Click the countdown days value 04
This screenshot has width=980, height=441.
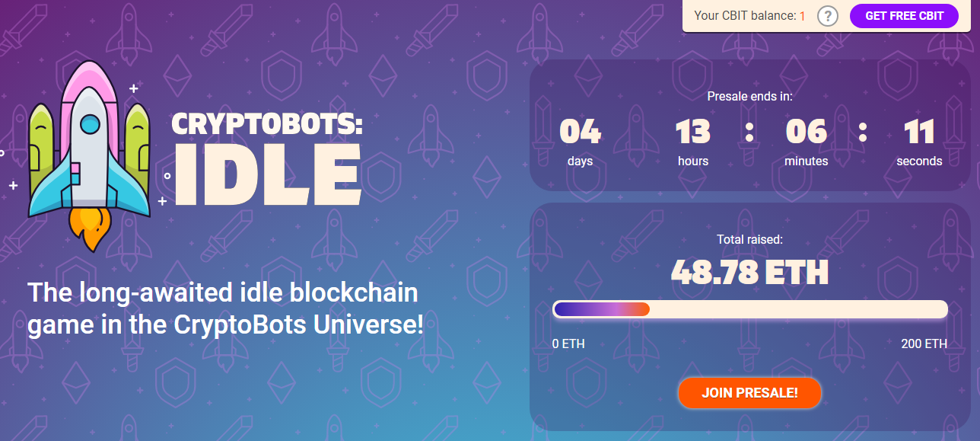(x=580, y=133)
